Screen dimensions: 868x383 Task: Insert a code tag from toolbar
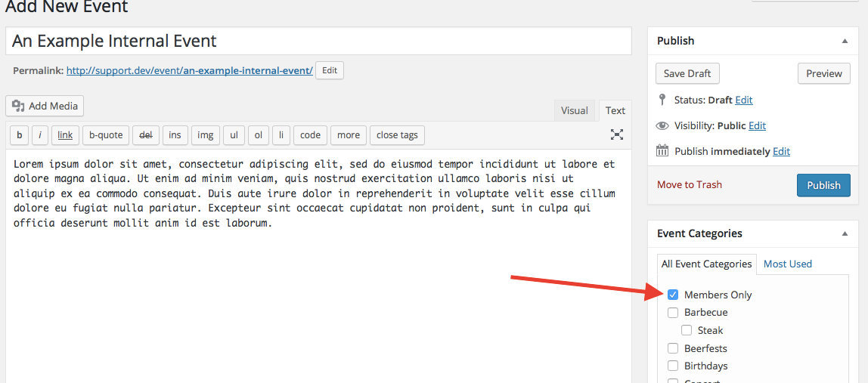[310, 135]
